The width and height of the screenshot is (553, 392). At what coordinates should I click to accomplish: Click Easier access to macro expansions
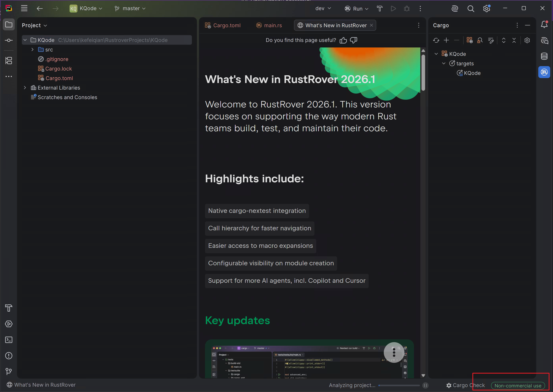(x=260, y=246)
